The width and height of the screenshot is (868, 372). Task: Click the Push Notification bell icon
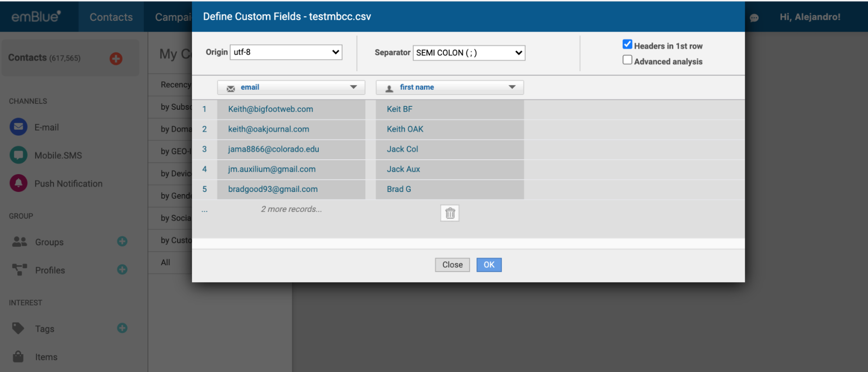click(18, 183)
